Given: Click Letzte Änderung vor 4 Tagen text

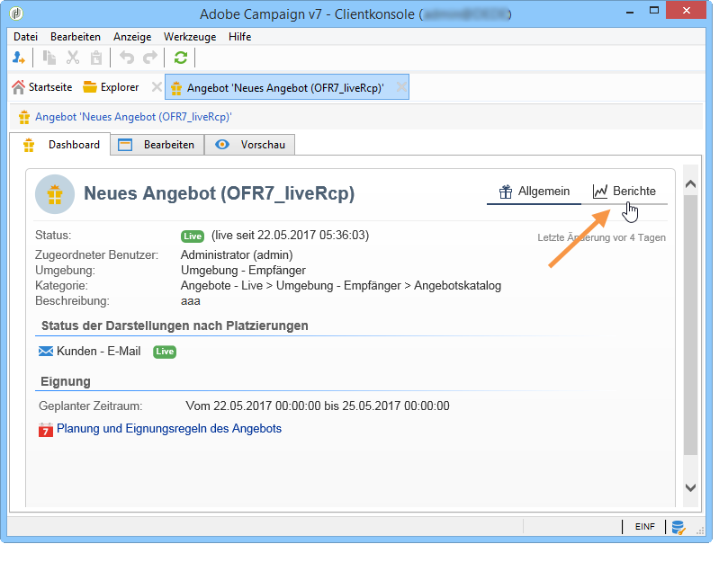Looking at the screenshot, I should pos(602,237).
